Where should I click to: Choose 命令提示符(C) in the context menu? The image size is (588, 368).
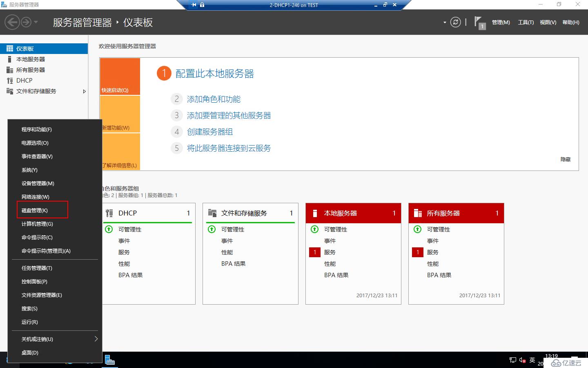(x=55, y=238)
